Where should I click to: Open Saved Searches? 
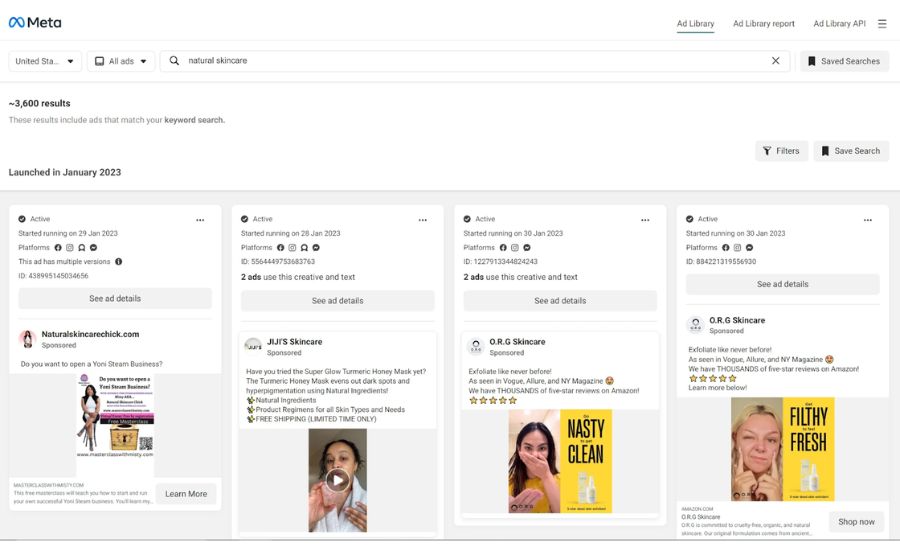(x=844, y=61)
